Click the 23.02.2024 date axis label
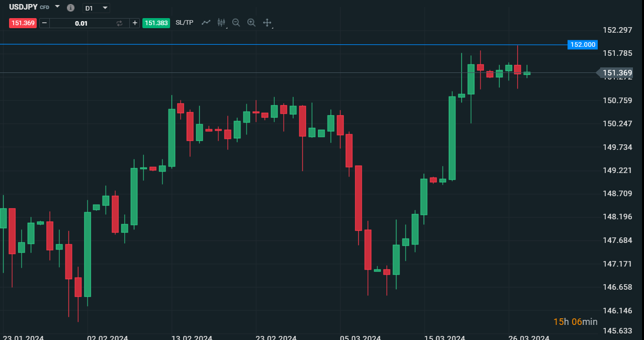The width and height of the screenshot is (644, 340). pyautogui.click(x=276, y=337)
